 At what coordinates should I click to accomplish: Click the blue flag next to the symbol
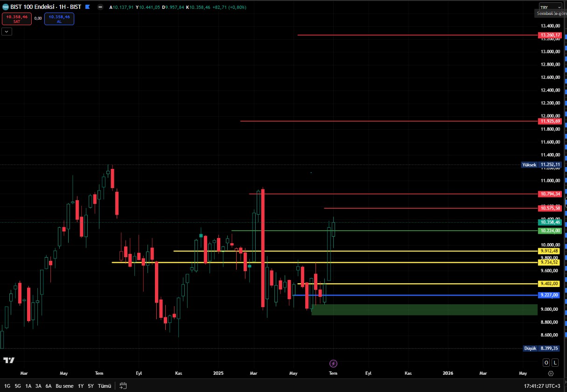(87, 7)
